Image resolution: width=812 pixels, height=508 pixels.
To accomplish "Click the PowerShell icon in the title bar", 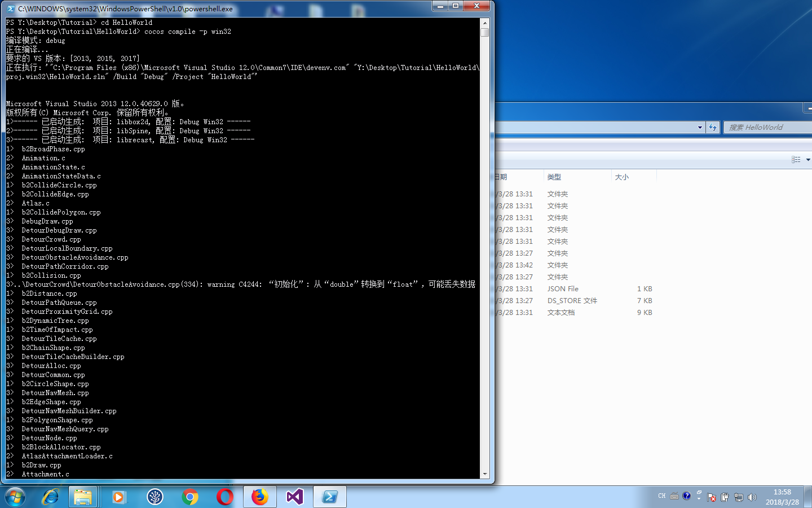I will click(11, 9).
